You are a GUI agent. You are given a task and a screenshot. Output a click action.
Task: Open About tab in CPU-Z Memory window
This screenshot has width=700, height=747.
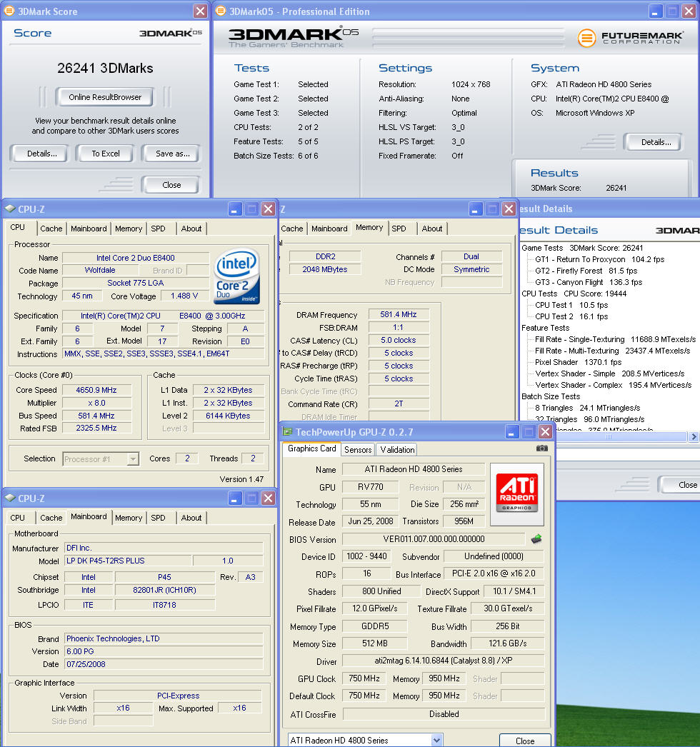(431, 229)
